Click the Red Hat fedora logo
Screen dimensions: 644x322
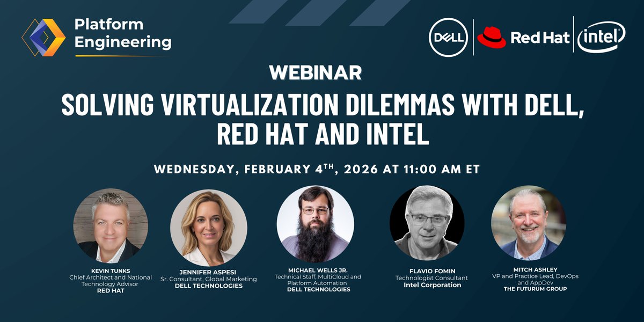pos(492,38)
